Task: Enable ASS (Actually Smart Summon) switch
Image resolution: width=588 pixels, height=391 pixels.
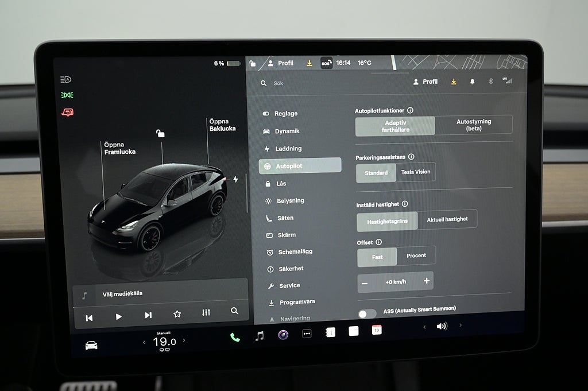Action: [367, 313]
